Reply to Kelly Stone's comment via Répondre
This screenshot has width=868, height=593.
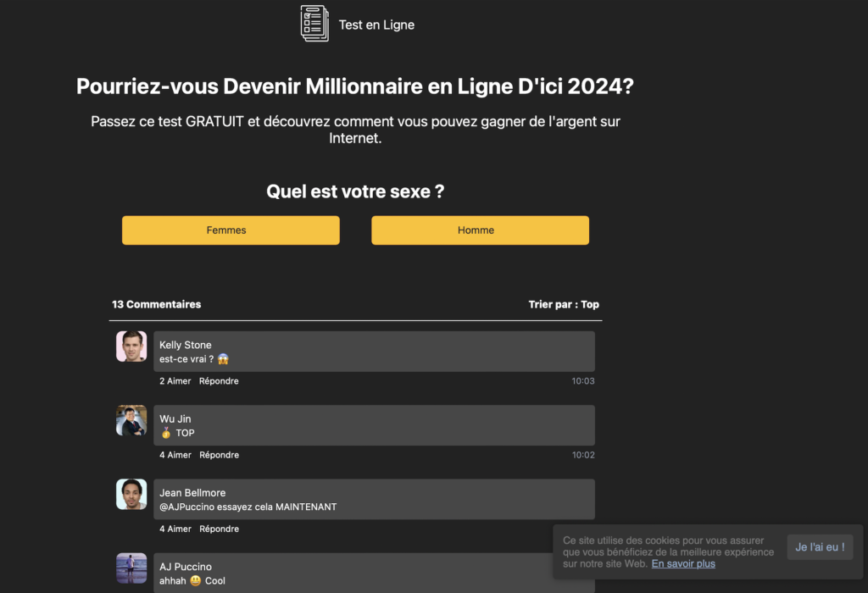point(219,381)
